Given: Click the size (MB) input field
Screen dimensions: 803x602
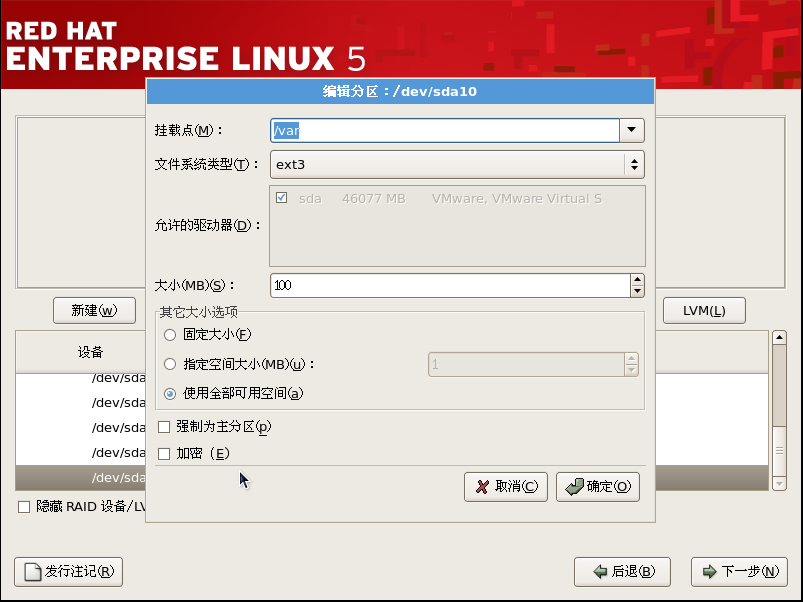Looking at the screenshot, I should pos(450,285).
